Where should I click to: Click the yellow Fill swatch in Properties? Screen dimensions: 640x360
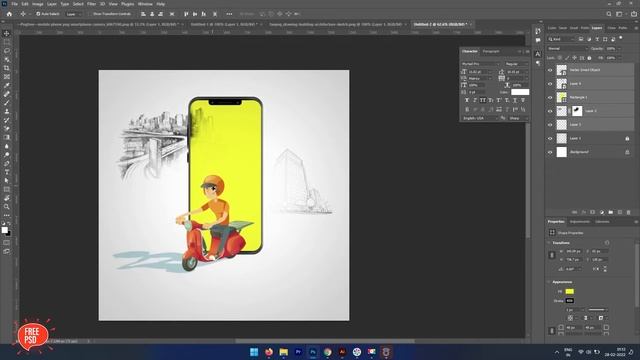(570, 291)
